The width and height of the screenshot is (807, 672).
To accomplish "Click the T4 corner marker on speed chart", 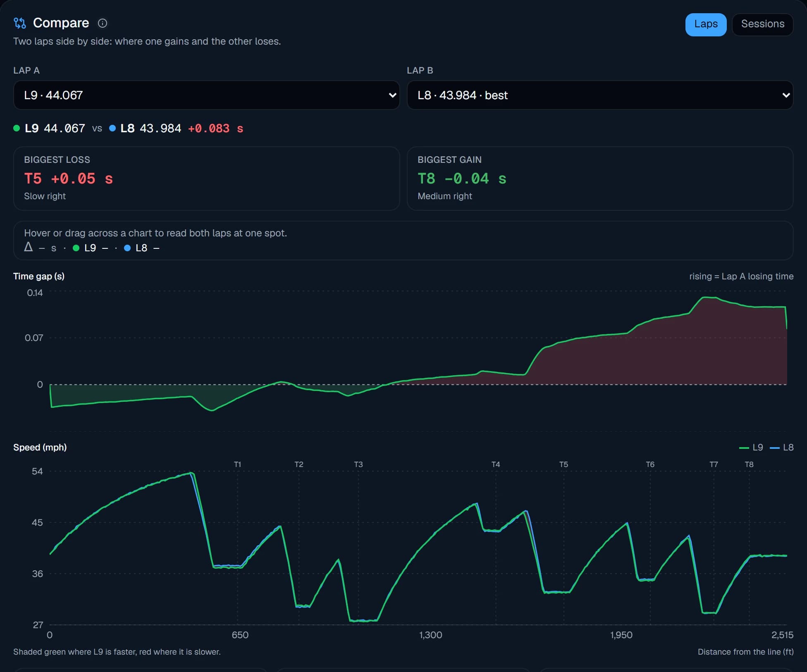I will tap(496, 465).
